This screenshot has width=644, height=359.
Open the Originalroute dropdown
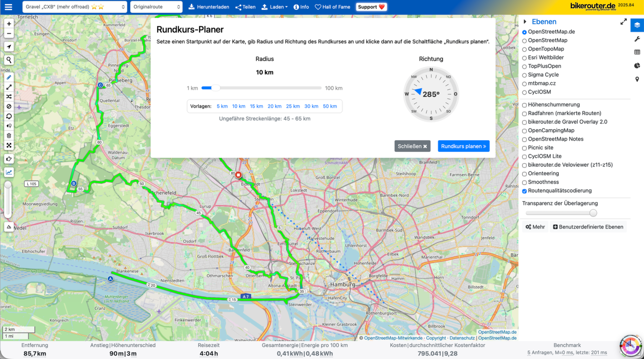pyautogui.click(x=156, y=7)
